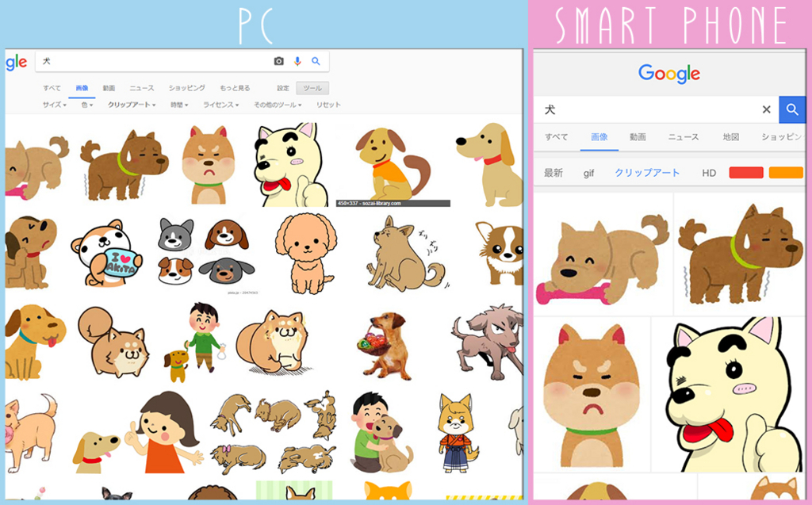Clear the smartphone search with X icon
The image size is (812, 505).
click(767, 109)
